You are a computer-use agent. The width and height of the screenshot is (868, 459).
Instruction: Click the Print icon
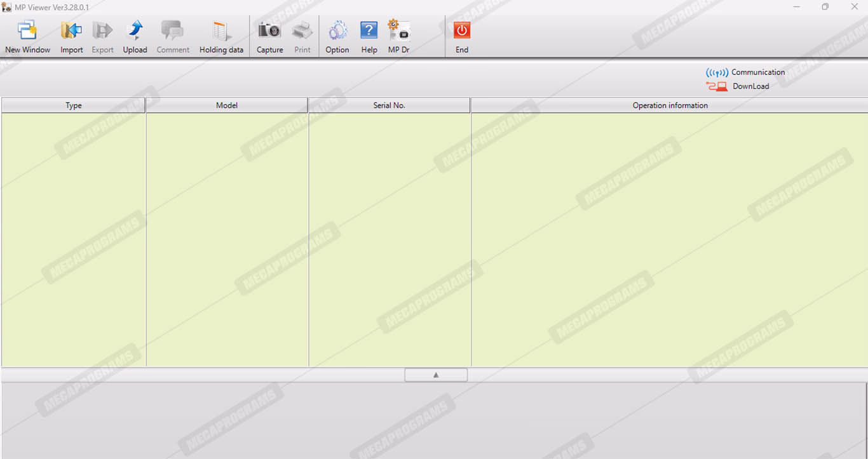[x=302, y=30]
